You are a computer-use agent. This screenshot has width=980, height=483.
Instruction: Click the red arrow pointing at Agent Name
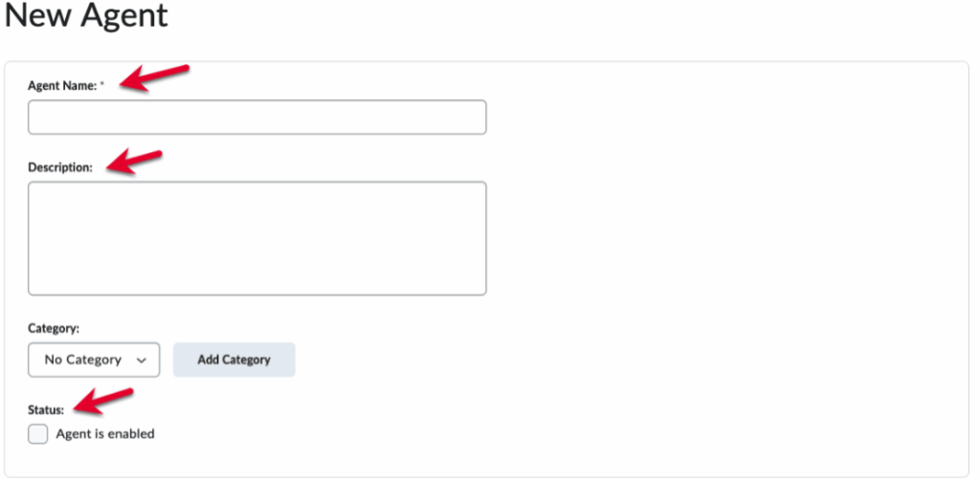[x=153, y=78]
